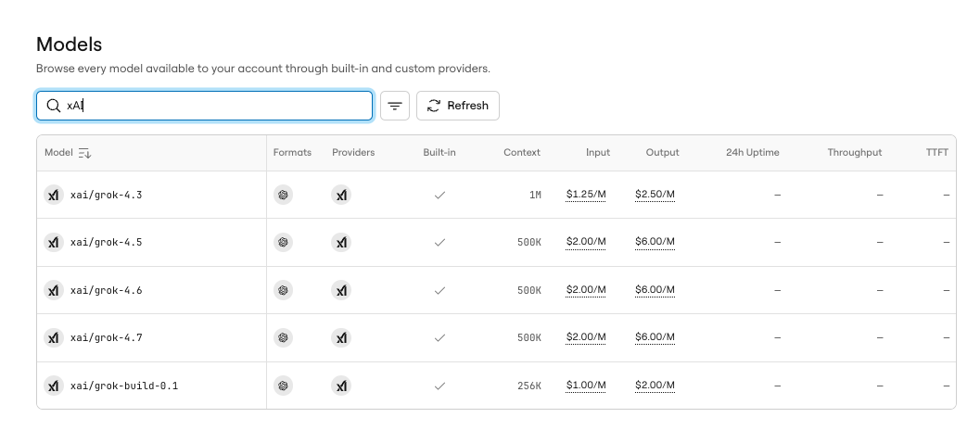Image resolution: width=980 pixels, height=443 pixels.
Task: Click Providers xAI icon in grok-4.7 row
Action: coord(341,338)
